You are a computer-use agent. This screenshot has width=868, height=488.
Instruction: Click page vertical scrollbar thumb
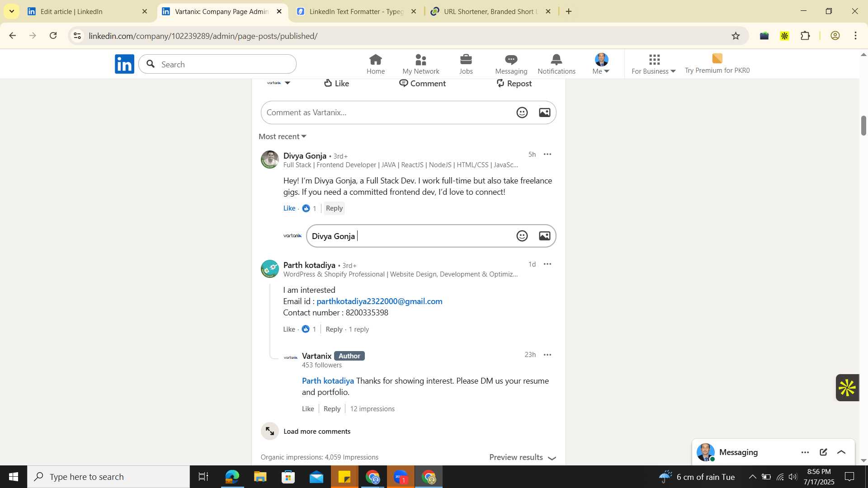click(x=863, y=126)
